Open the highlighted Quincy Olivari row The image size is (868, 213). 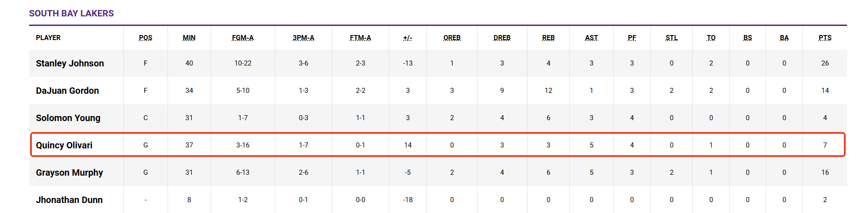[438, 145]
